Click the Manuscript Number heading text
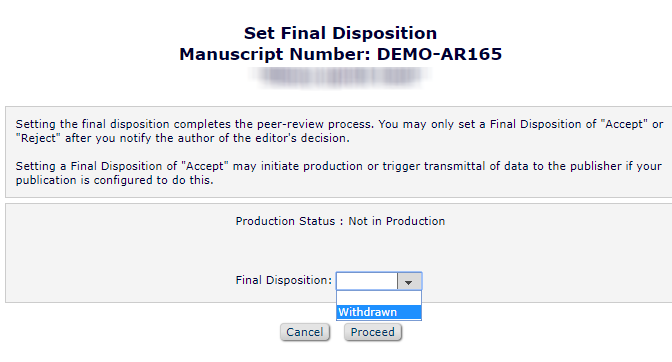Image resolution: width=672 pixels, height=362 pixels. tap(340, 54)
